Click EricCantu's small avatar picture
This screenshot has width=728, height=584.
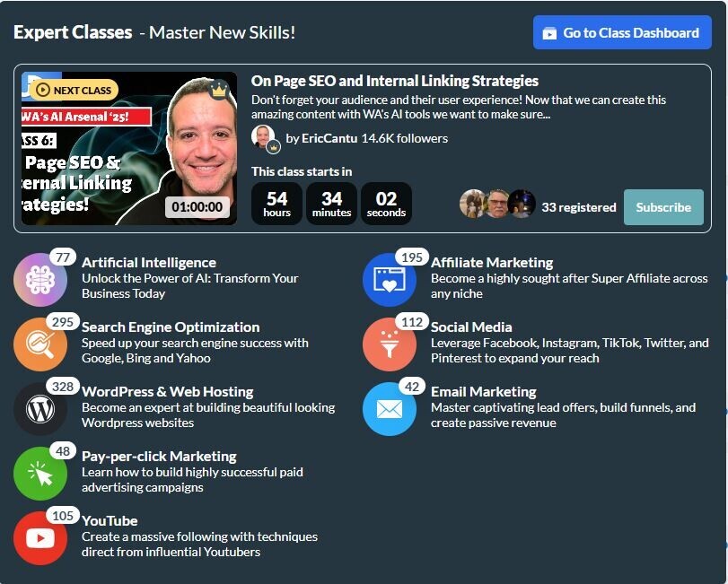(263, 136)
